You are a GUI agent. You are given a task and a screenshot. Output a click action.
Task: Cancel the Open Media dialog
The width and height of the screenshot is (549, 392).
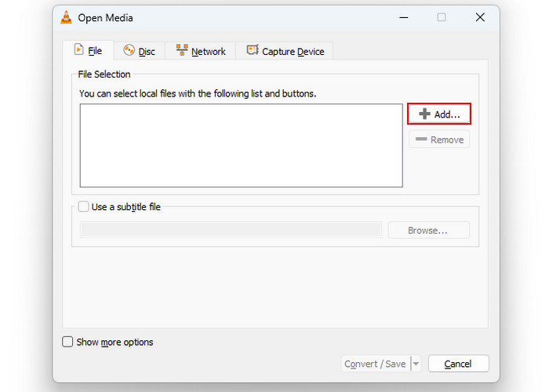(458, 364)
